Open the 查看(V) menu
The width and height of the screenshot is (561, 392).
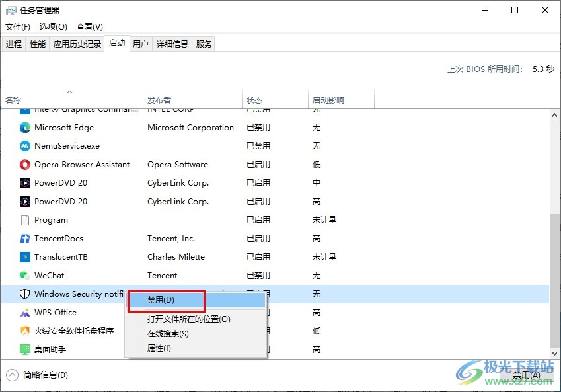(x=90, y=27)
